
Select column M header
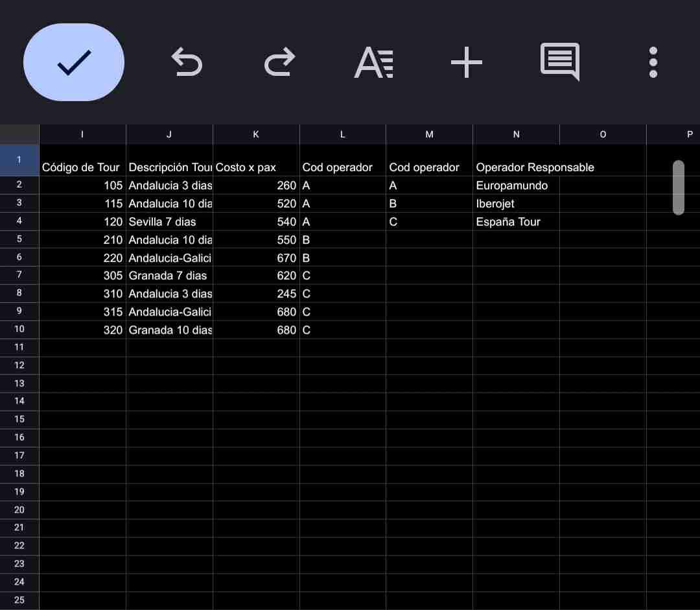coord(429,134)
